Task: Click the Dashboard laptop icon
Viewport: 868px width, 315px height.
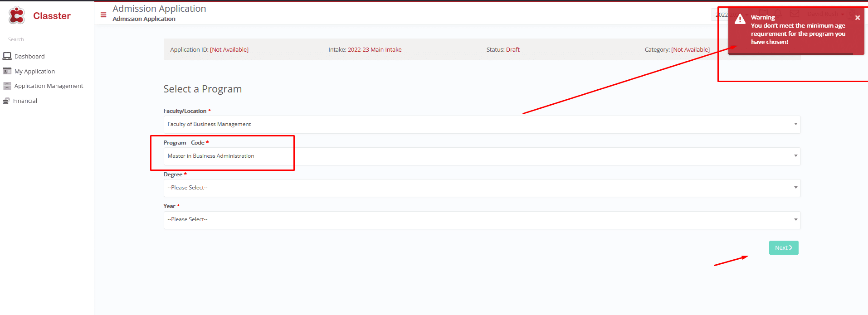Action: (x=7, y=56)
